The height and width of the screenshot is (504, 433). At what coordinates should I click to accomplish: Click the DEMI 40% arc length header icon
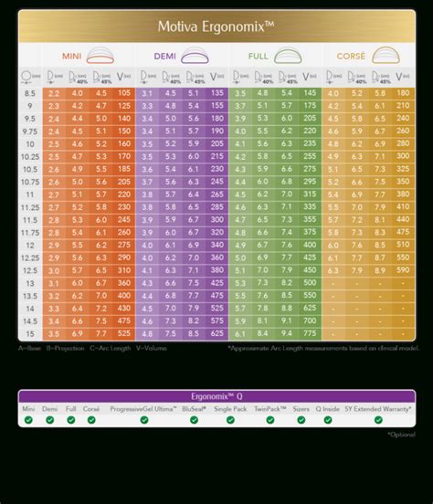171,78
